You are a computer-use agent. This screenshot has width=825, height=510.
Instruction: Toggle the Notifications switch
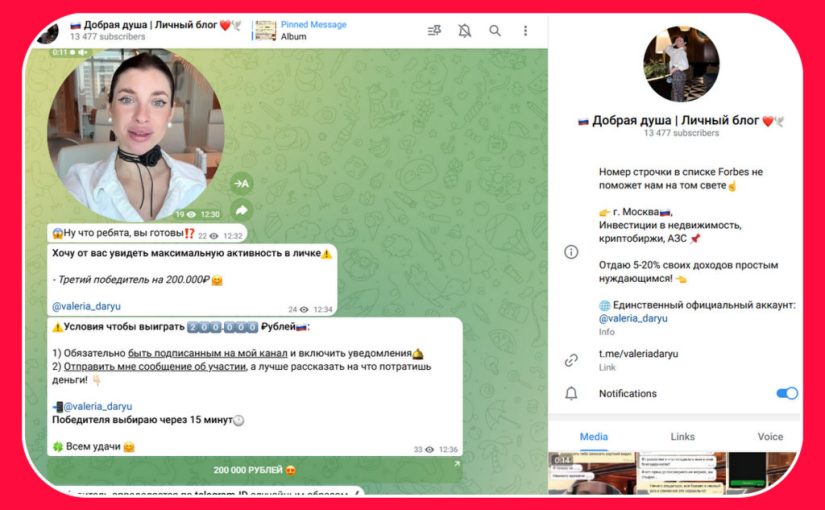786,393
